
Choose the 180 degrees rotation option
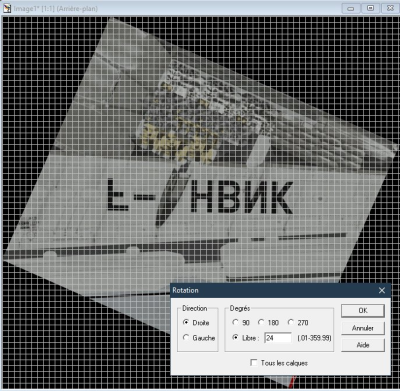coord(261,322)
